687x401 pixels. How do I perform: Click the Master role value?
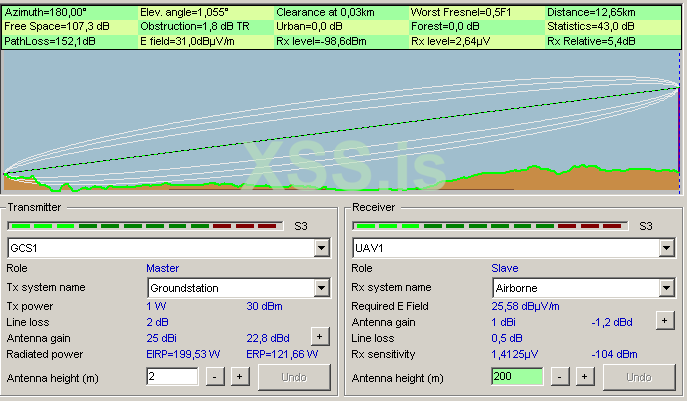(x=163, y=268)
